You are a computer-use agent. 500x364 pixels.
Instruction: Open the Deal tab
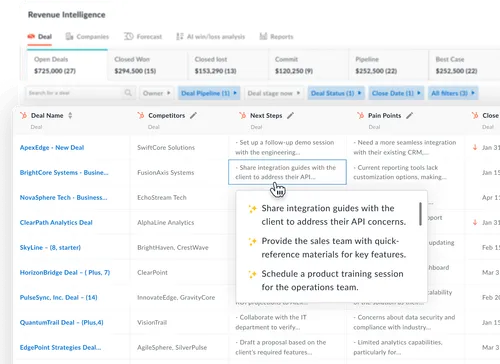coord(40,37)
